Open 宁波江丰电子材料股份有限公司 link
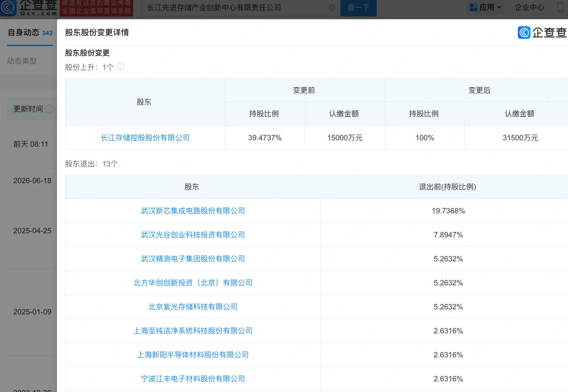Image resolution: width=568 pixels, height=392 pixels. coord(193,379)
